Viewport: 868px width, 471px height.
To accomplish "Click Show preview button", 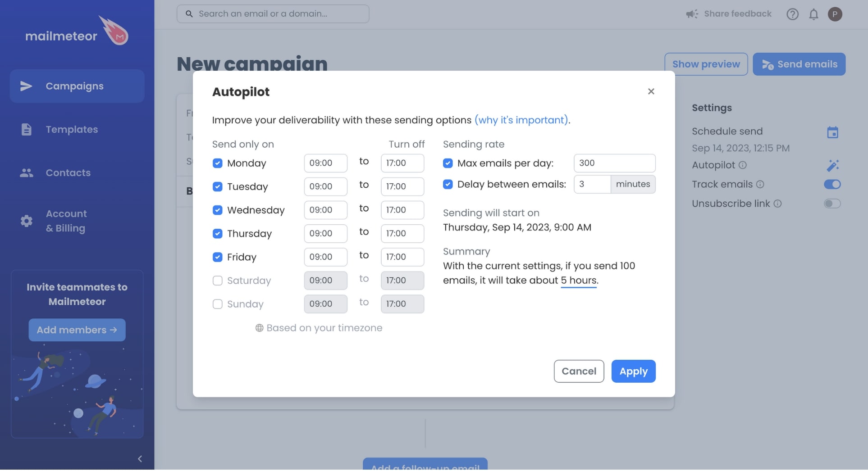I will [706, 64].
